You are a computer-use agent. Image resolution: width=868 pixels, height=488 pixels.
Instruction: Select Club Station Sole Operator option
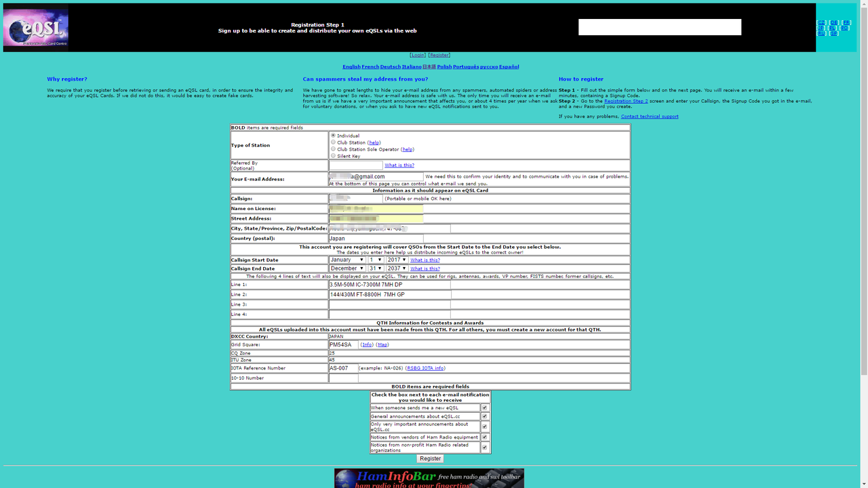[333, 149]
